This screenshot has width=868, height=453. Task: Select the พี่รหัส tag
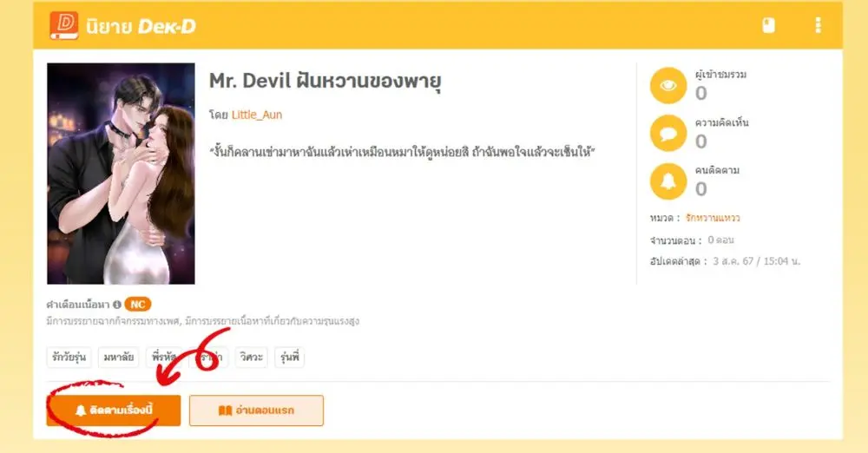coord(164,358)
